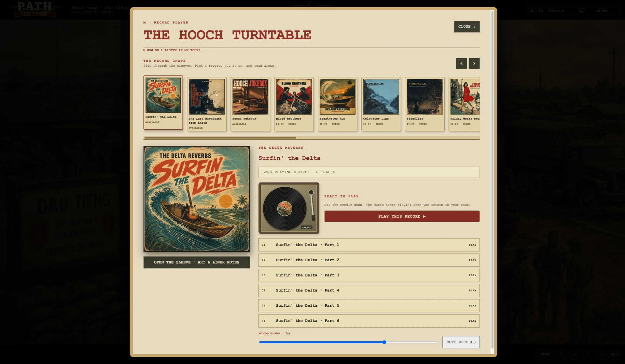Play track 04 Surfin' the Delta Part 4

pyautogui.click(x=369, y=290)
